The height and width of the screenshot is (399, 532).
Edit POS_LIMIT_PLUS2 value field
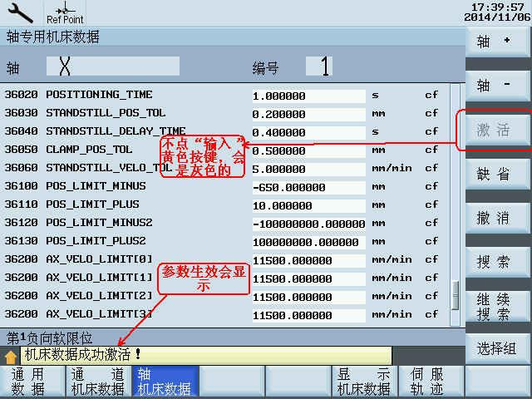(x=308, y=243)
